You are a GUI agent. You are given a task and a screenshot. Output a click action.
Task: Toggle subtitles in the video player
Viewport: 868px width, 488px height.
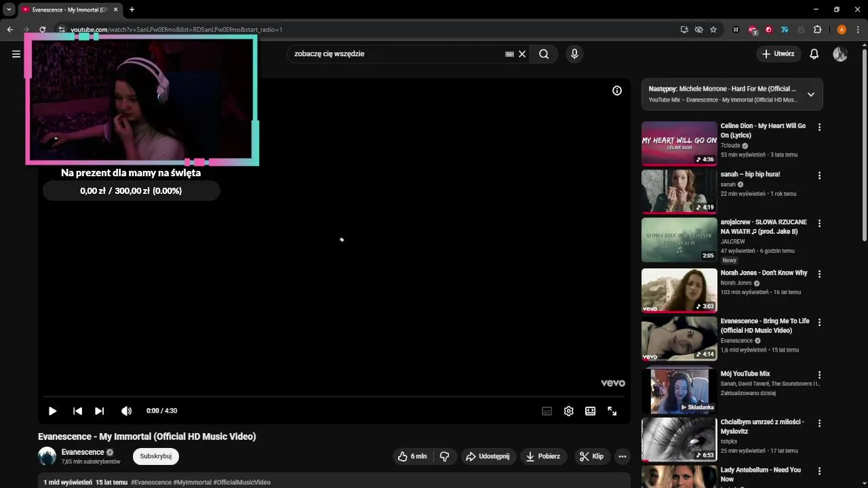click(547, 411)
